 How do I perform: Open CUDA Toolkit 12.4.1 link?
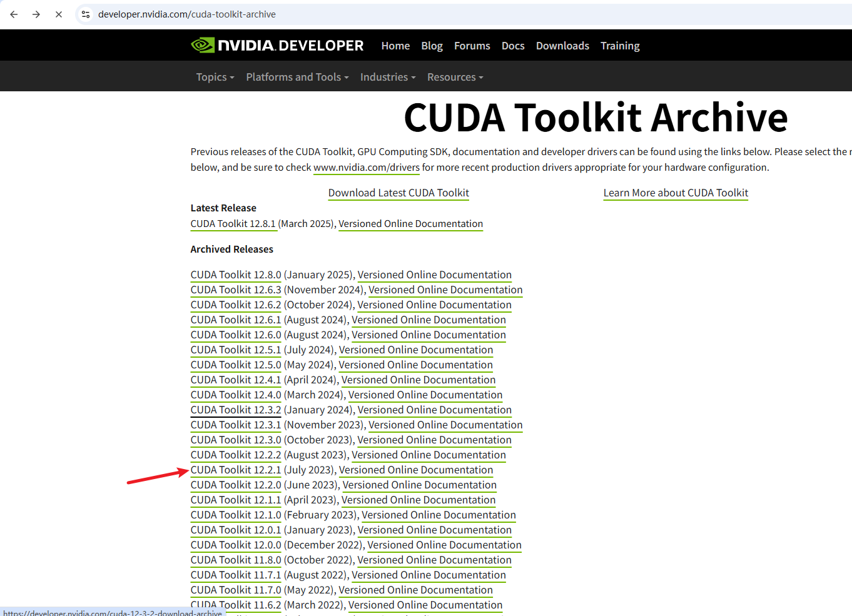pos(236,380)
